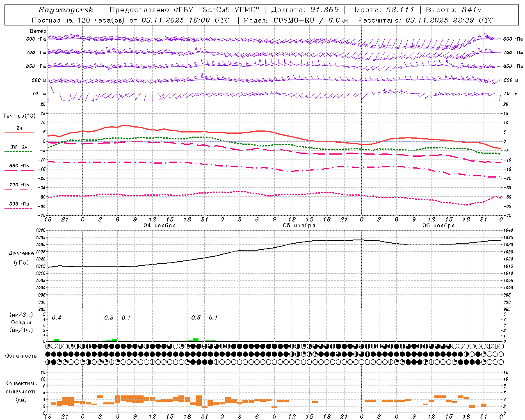Click the "0.3" precipitation total

click(x=109, y=318)
